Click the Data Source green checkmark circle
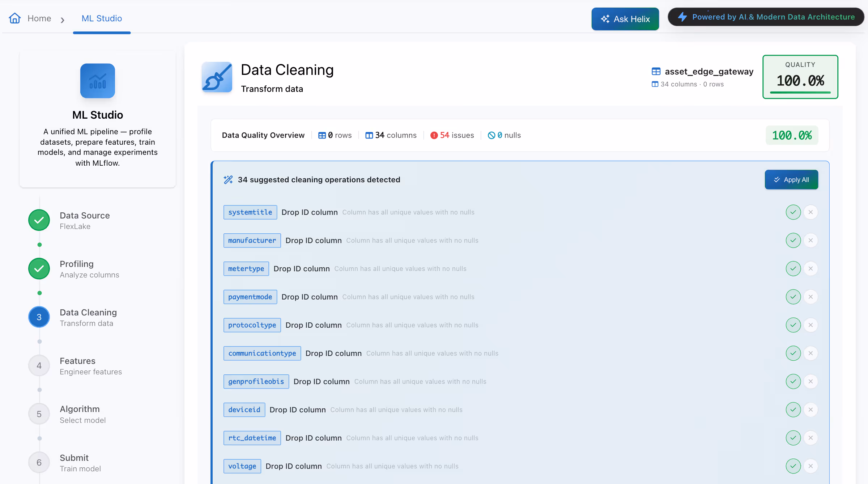 pos(39,220)
